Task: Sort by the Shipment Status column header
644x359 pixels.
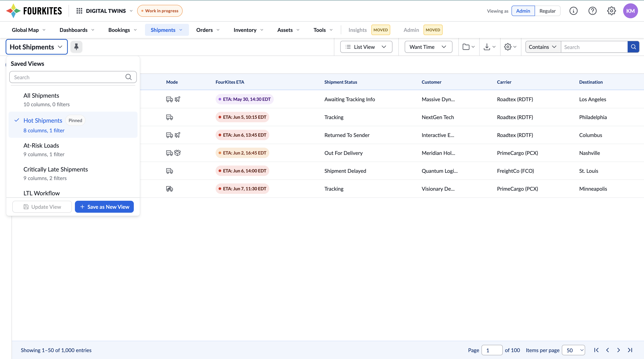Action: pos(340,82)
